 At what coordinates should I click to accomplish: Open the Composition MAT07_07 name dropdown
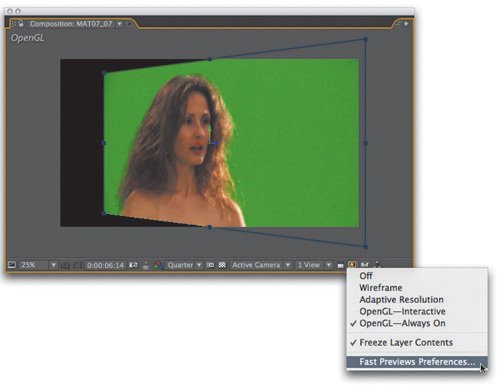coord(119,24)
